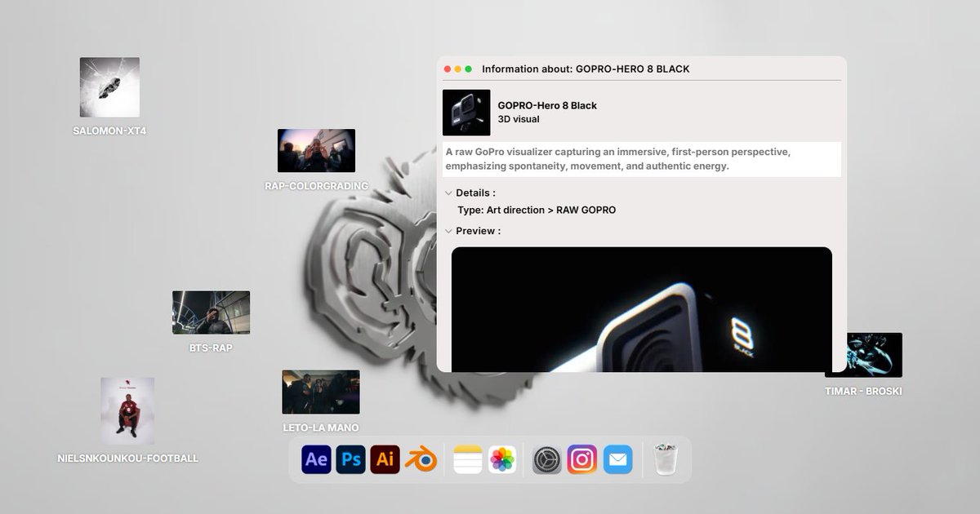Open LETO-LA MANO desktop thumbnail
This screenshot has height=514, width=980.
(x=321, y=392)
